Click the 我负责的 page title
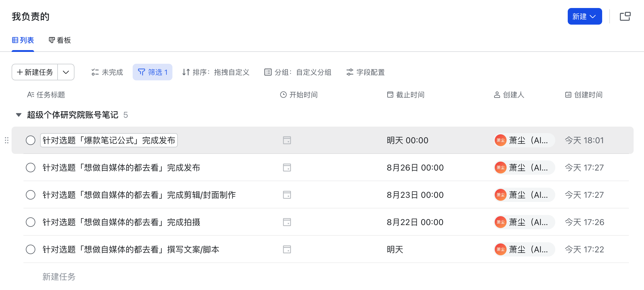Image resolution: width=644 pixels, height=290 pixels. click(31, 17)
